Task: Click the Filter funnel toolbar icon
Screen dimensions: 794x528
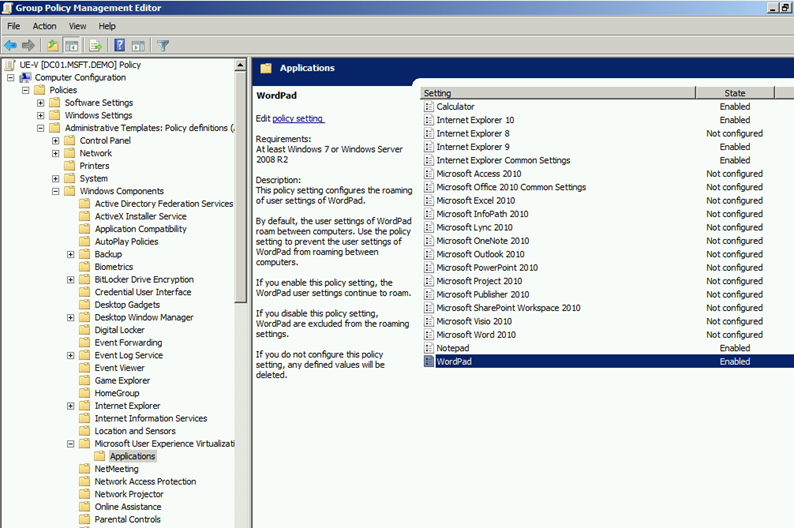Action: pos(163,46)
